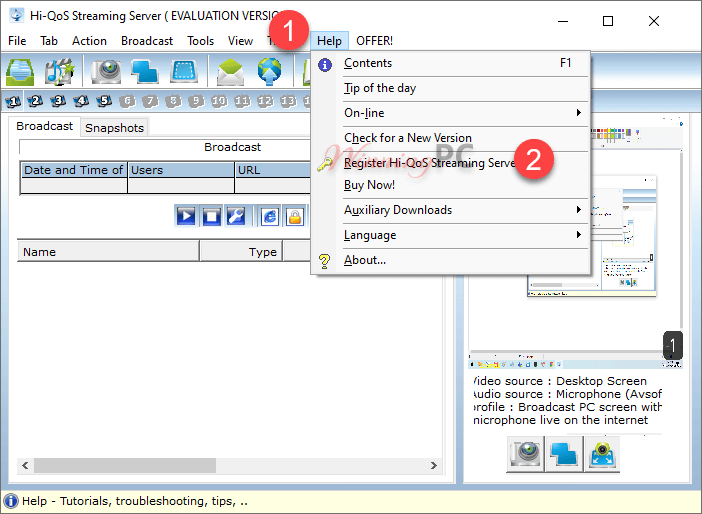Switch to channel tab 2 icon
The image size is (702, 514).
tap(35, 101)
